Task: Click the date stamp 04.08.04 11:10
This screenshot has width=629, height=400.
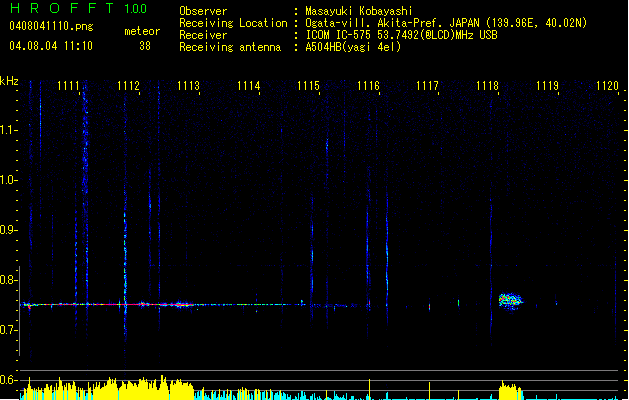Action: pos(51,46)
